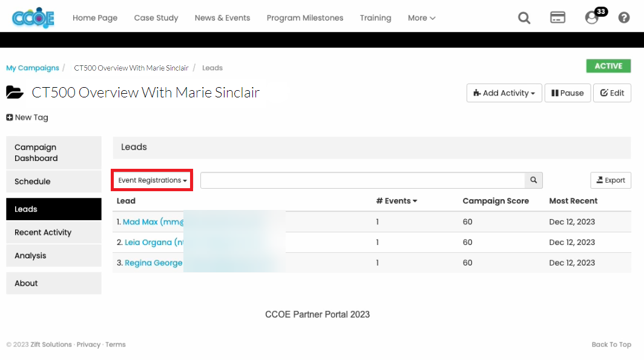Open lead Regina George
The height and width of the screenshot is (360, 644).
pyautogui.click(x=153, y=263)
